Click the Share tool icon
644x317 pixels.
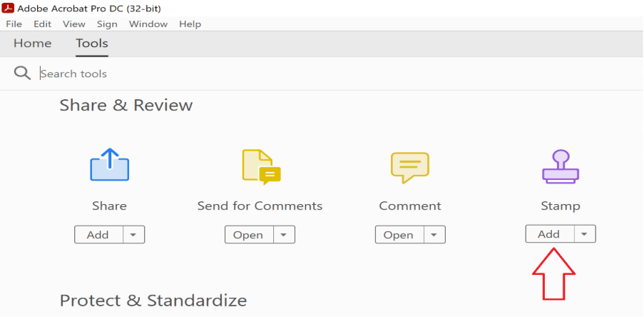point(109,164)
